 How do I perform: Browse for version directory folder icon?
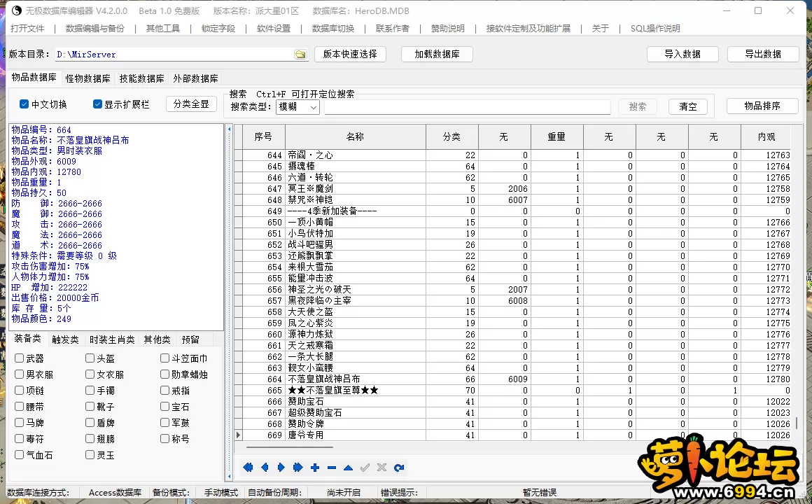pyautogui.click(x=300, y=55)
